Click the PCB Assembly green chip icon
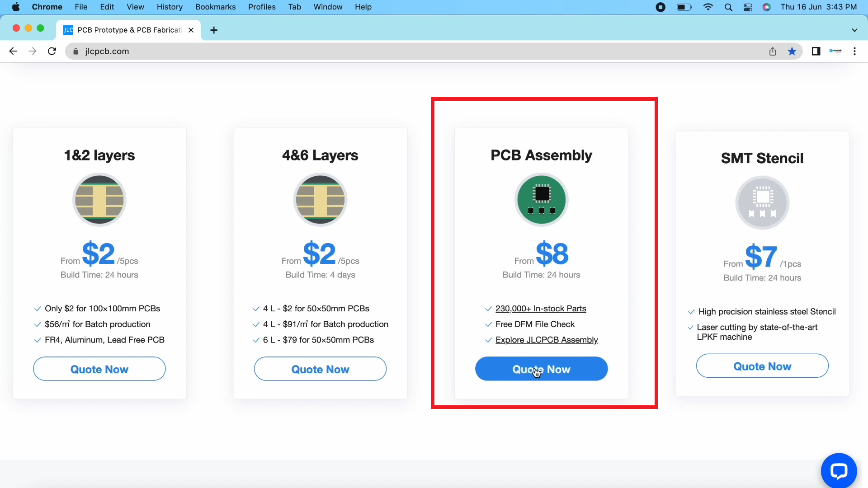The width and height of the screenshot is (868, 488). tap(541, 200)
